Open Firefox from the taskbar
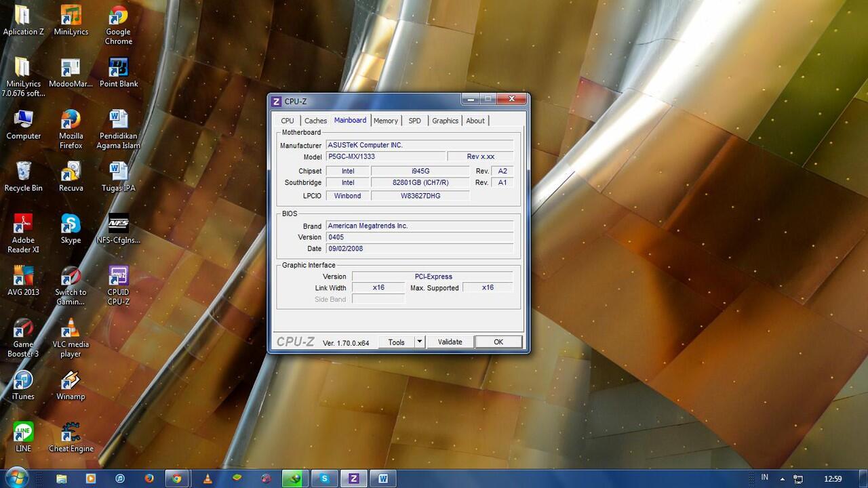868x488 pixels. pos(149,479)
